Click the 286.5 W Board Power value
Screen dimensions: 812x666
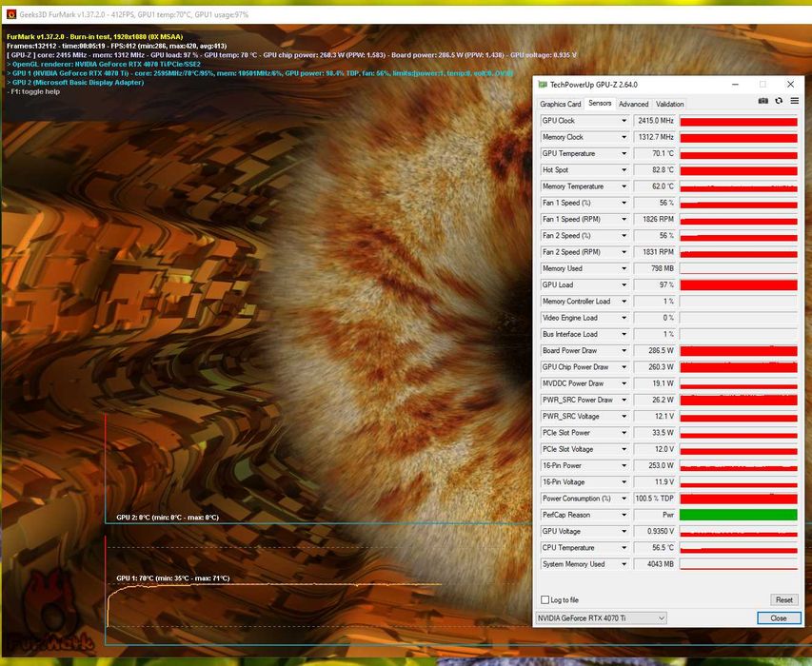point(655,351)
